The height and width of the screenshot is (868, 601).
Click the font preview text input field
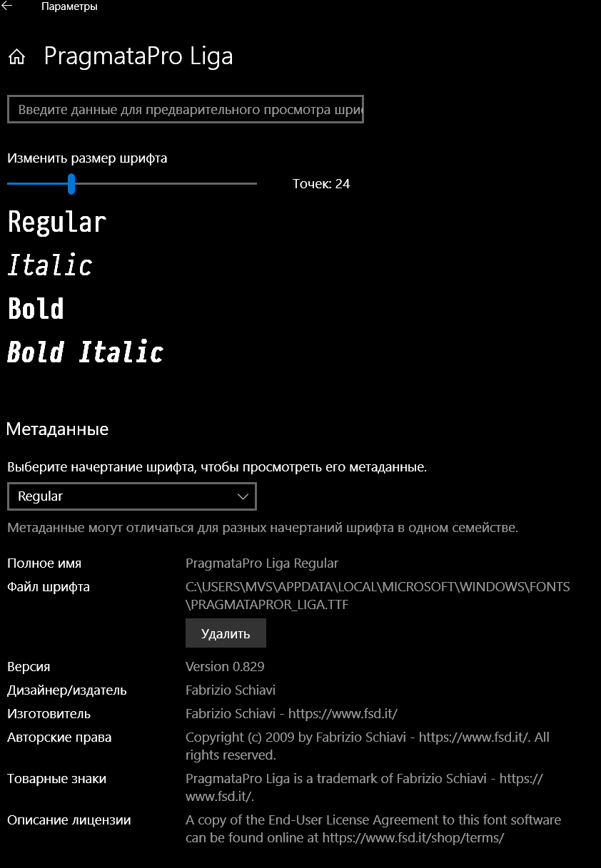coord(186,109)
